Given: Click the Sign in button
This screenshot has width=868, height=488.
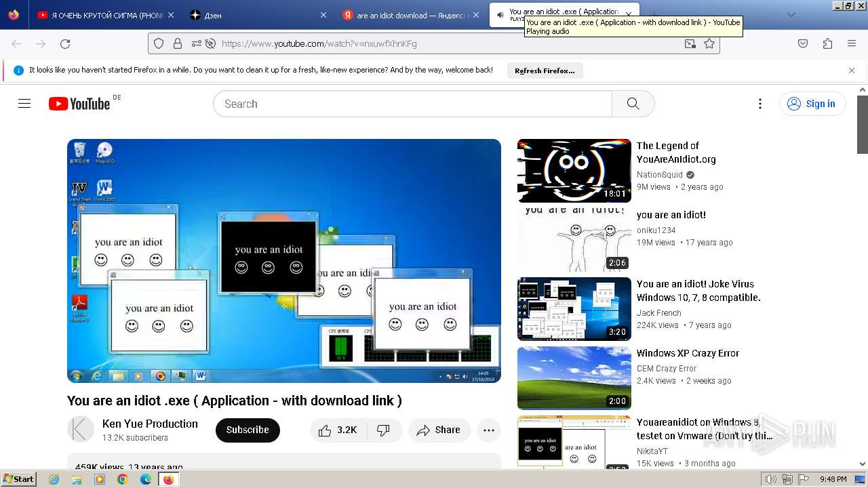Looking at the screenshot, I should pos(812,104).
